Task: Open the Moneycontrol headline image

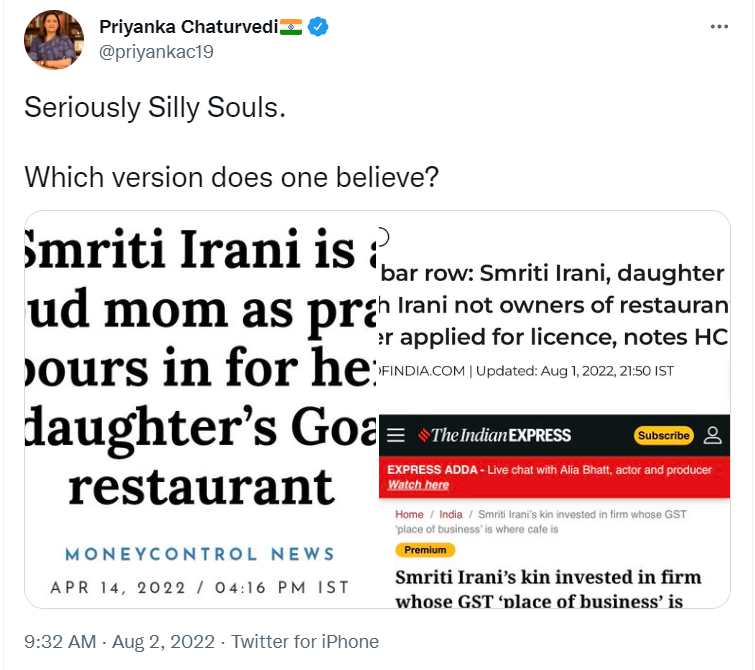Action: click(201, 409)
